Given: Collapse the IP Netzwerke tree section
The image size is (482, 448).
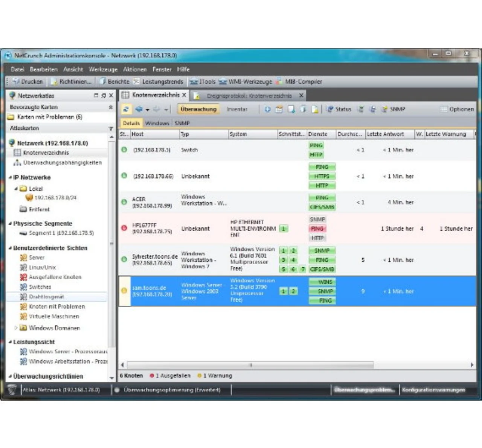Looking at the screenshot, I should 10,177.
